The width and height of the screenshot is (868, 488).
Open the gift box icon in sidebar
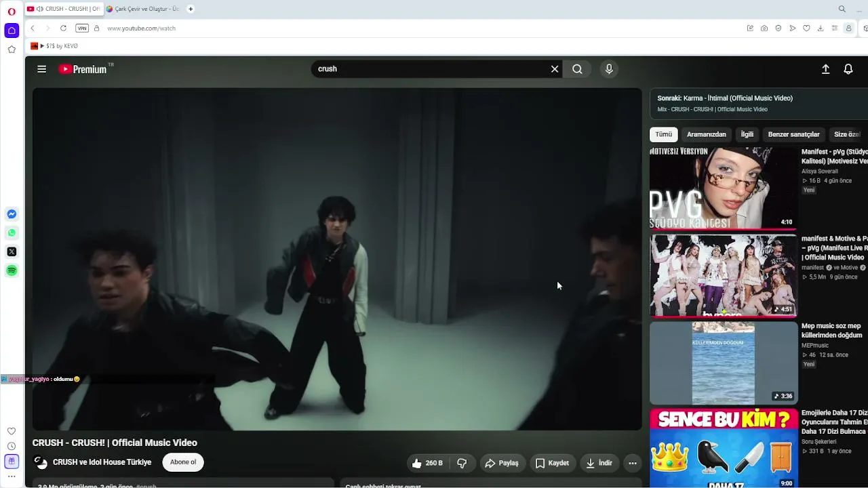(12, 462)
